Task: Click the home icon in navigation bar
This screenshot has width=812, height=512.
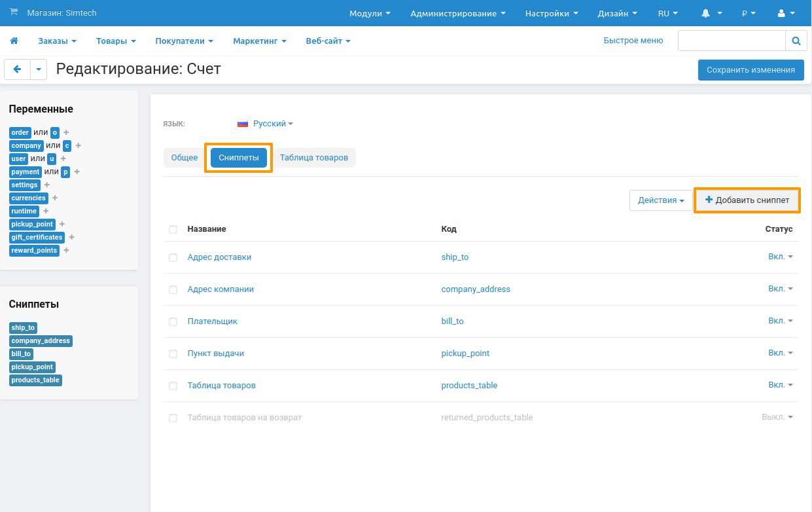Action: coord(14,41)
